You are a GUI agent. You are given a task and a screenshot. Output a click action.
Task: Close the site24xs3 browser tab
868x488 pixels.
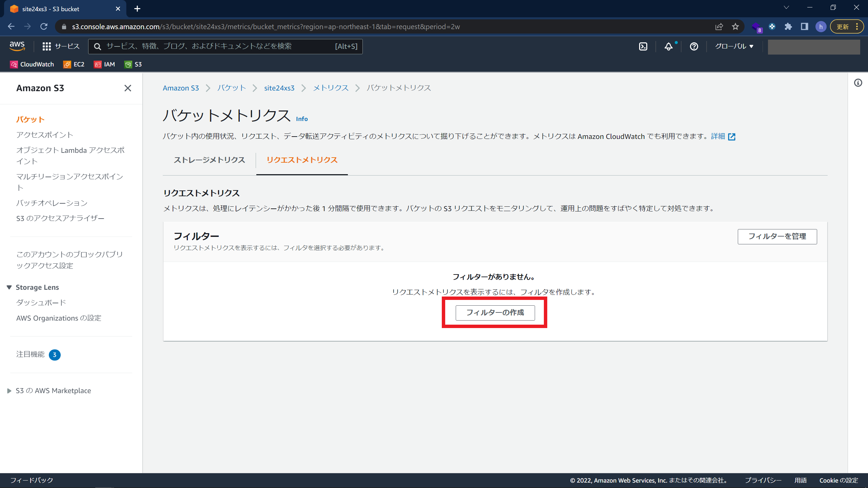pyautogui.click(x=118, y=9)
